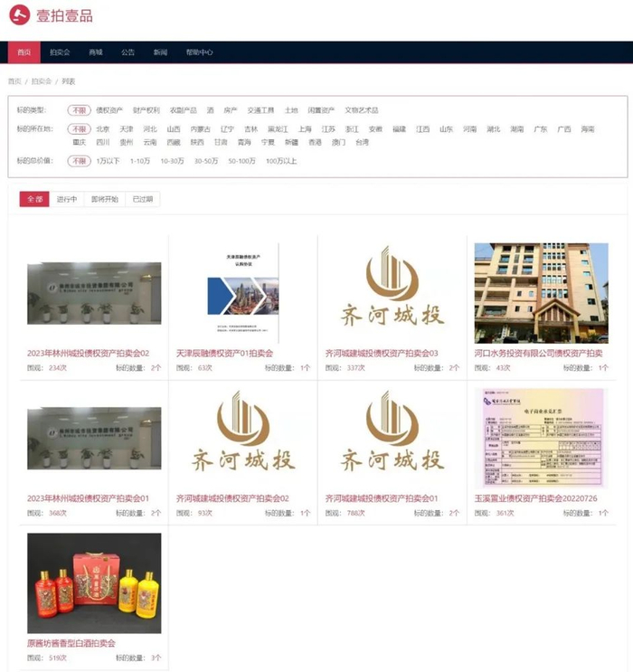Open the 商城 navigation item

pyautogui.click(x=96, y=52)
